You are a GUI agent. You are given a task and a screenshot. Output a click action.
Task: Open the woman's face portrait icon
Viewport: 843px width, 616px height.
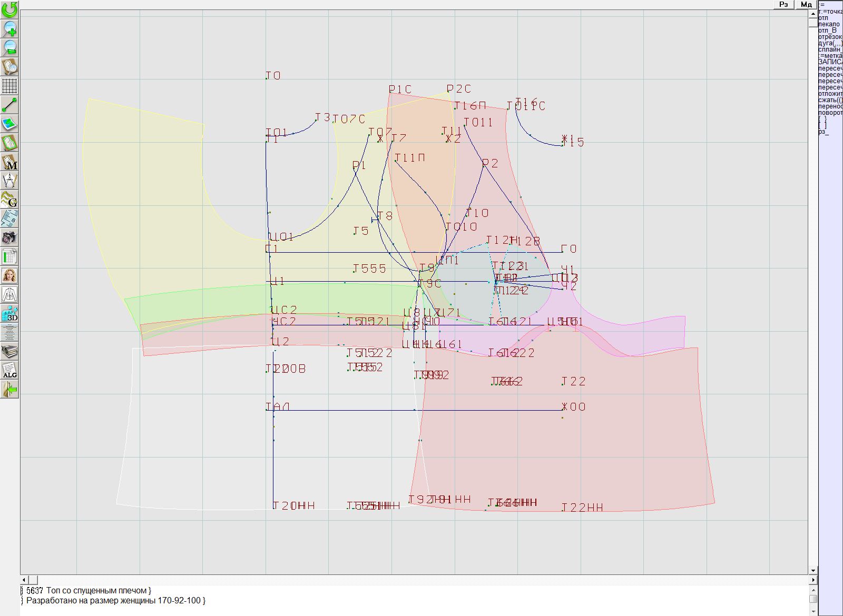[9, 275]
